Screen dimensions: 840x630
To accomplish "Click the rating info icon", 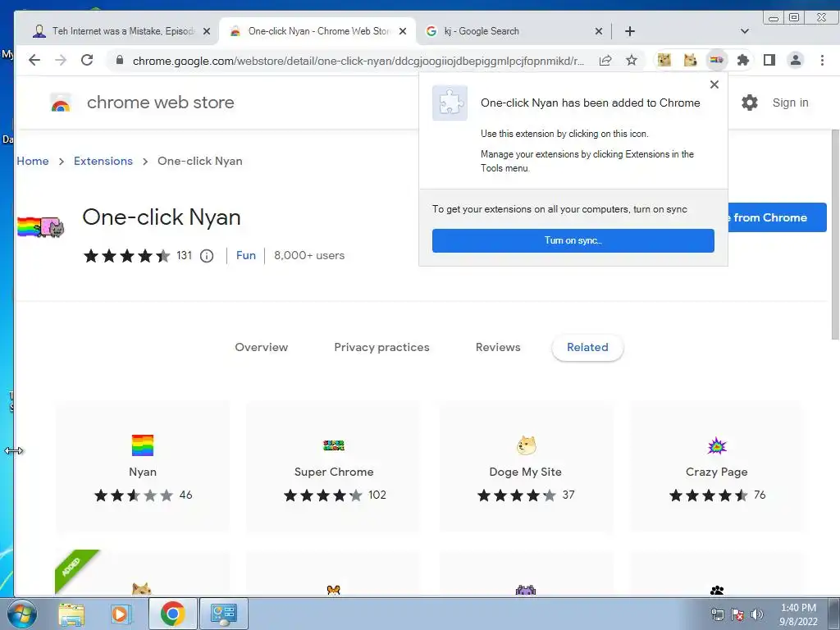I will [x=207, y=256].
